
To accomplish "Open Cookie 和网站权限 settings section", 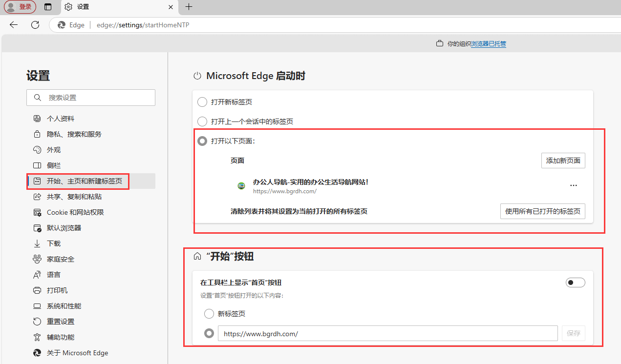I will point(91,212).
